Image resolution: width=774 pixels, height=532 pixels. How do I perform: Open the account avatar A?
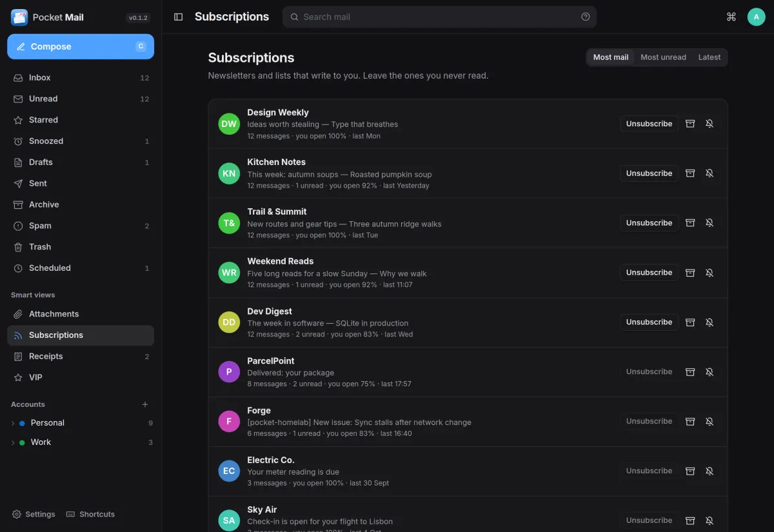[756, 17]
